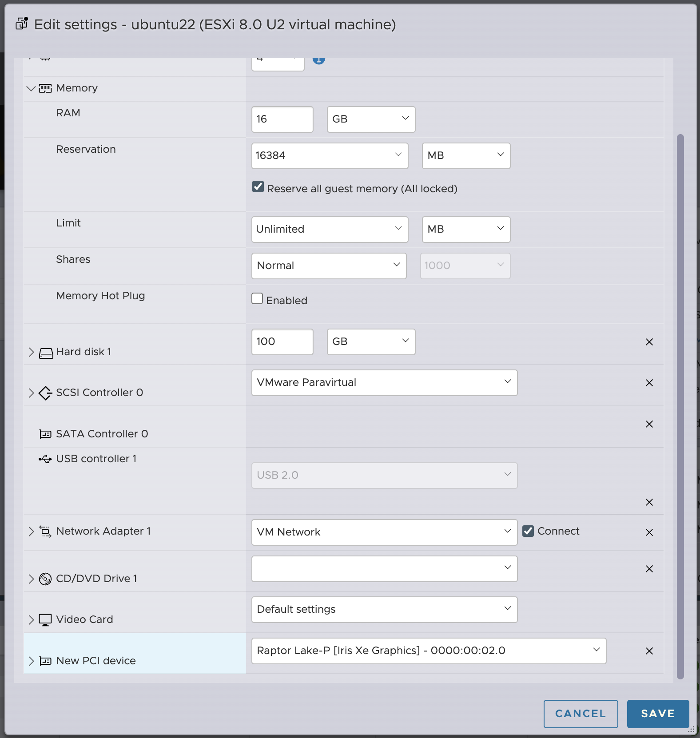Open the Raptor Lake-P PCI device dropdown
The image size is (700, 738).
click(x=429, y=651)
